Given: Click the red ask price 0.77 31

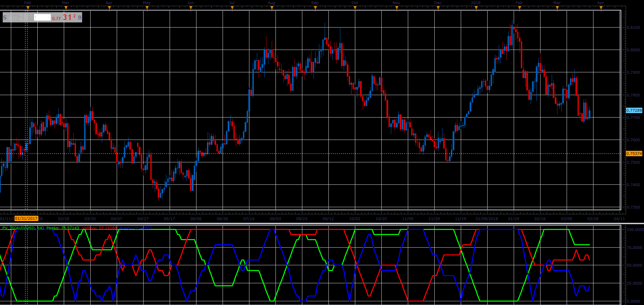Looking at the screenshot, I should click(64, 17).
